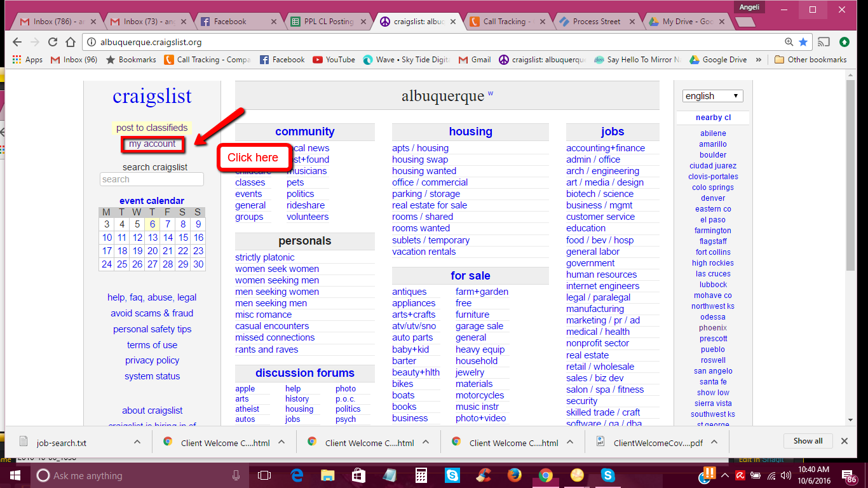Open the language dropdown set to english
The width and height of the screenshot is (868, 488).
(x=712, y=96)
